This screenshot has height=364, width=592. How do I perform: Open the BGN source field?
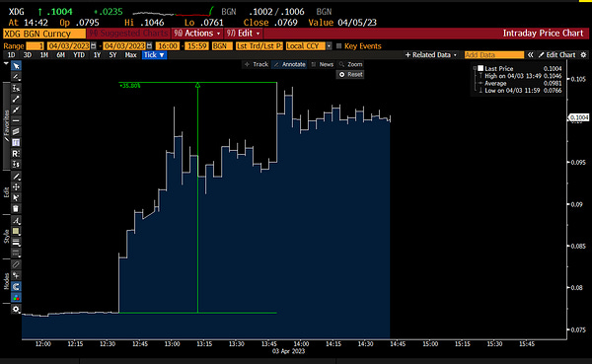[222, 46]
